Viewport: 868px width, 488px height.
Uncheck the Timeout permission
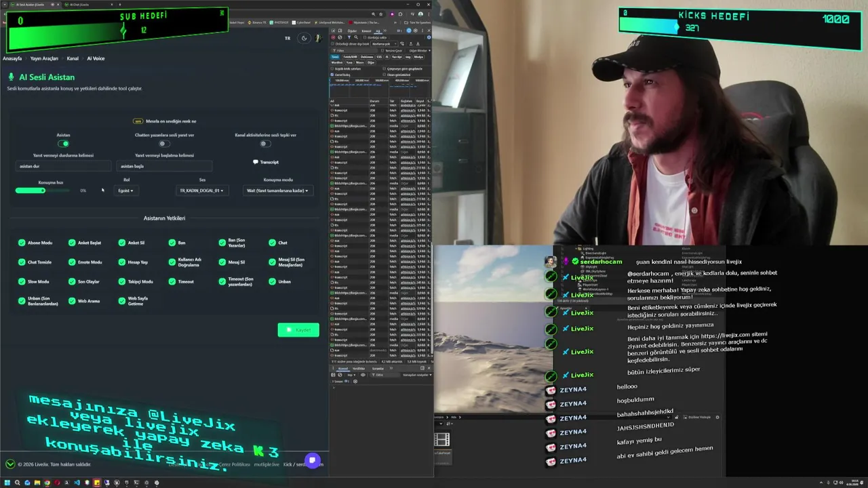point(172,281)
